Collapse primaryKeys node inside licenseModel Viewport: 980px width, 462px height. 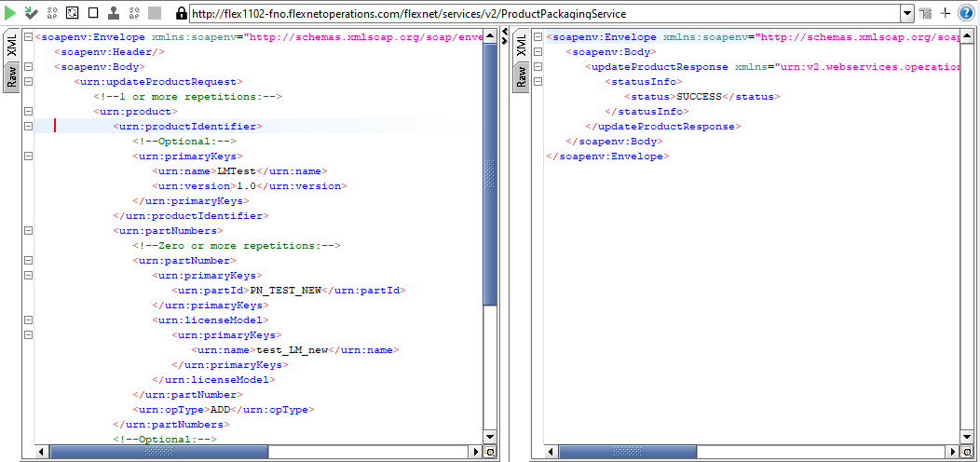[28, 335]
